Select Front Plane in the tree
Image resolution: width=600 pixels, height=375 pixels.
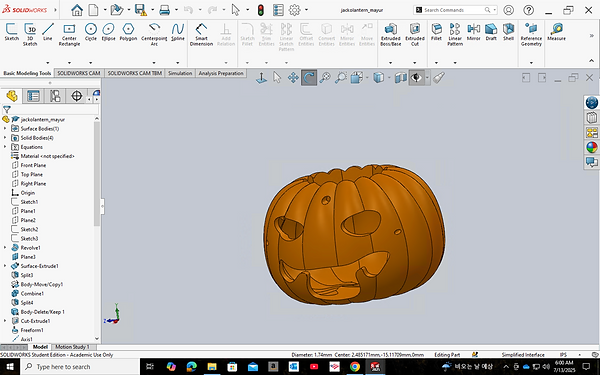click(33, 165)
